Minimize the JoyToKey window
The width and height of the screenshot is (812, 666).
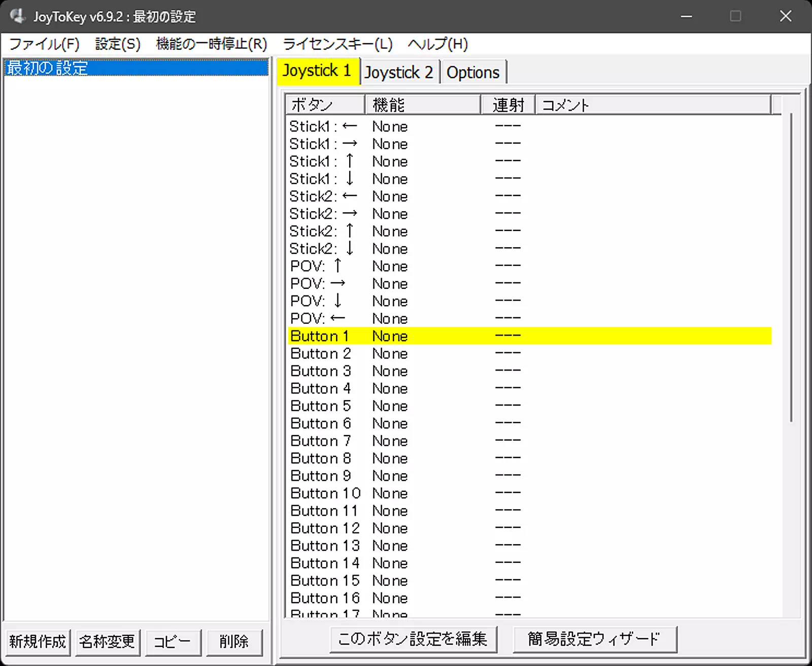tap(686, 16)
